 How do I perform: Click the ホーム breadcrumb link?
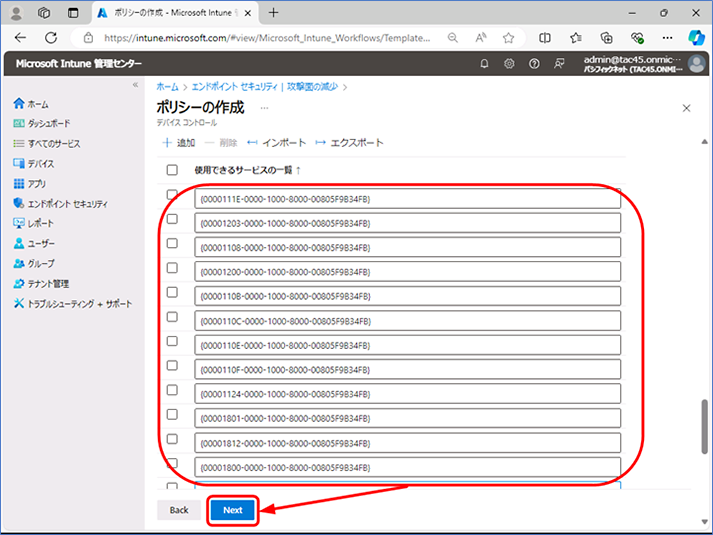click(x=167, y=87)
